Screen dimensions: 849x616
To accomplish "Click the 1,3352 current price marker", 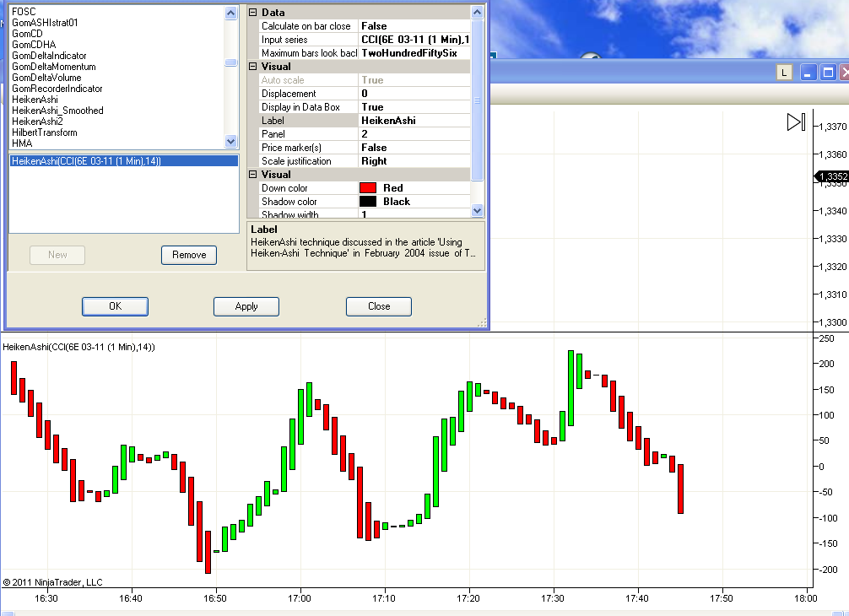I will (x=831, y=176).
